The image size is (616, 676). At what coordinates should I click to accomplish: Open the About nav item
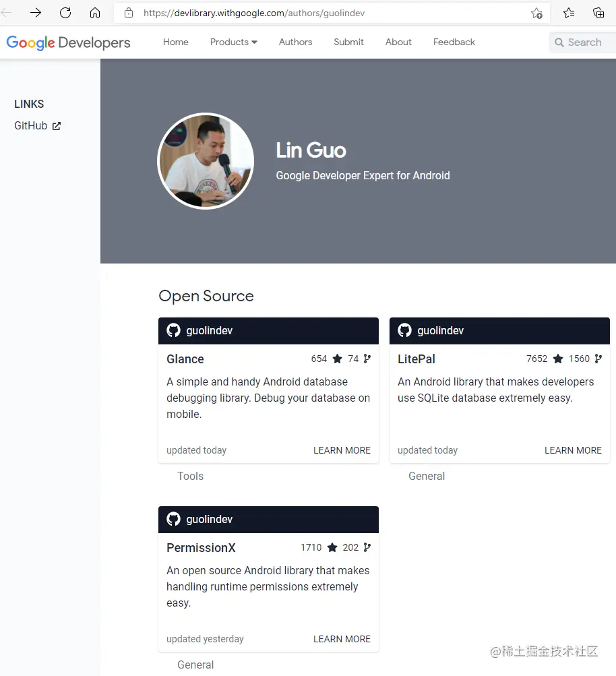[x=398, y=42]
